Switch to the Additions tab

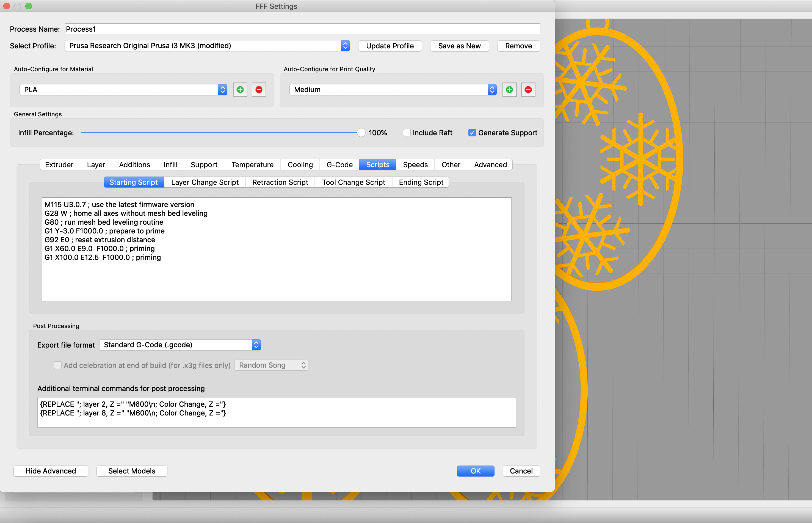coord(134,165)
